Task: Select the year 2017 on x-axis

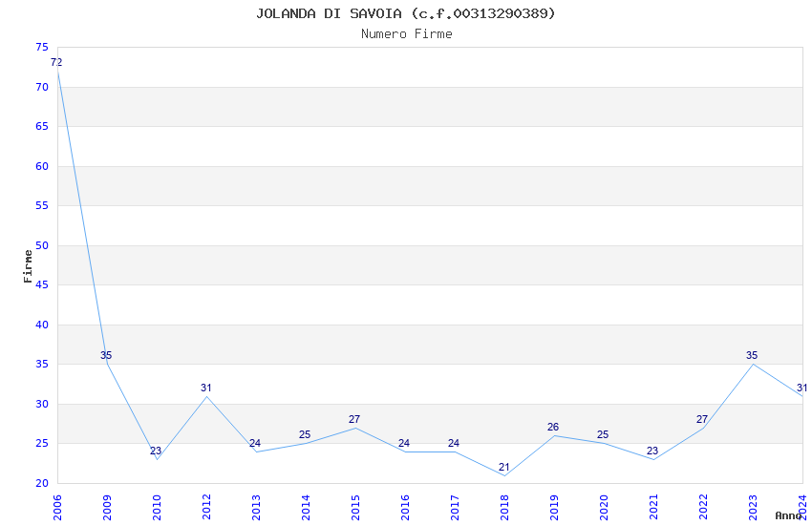Action: tap(455, 507)
